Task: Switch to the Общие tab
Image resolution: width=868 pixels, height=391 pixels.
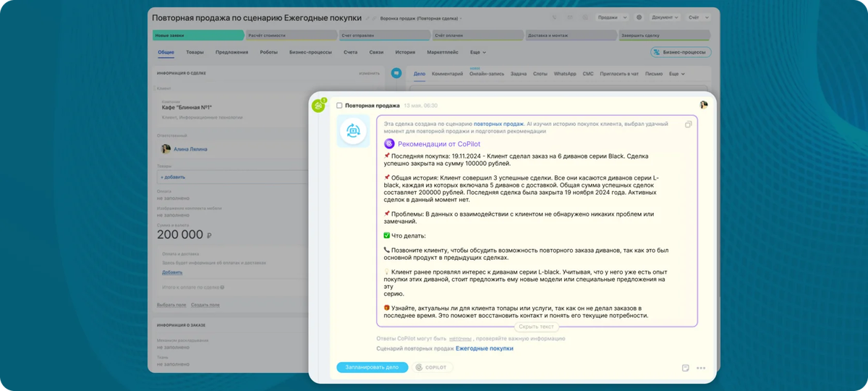Action: [166, 52]
